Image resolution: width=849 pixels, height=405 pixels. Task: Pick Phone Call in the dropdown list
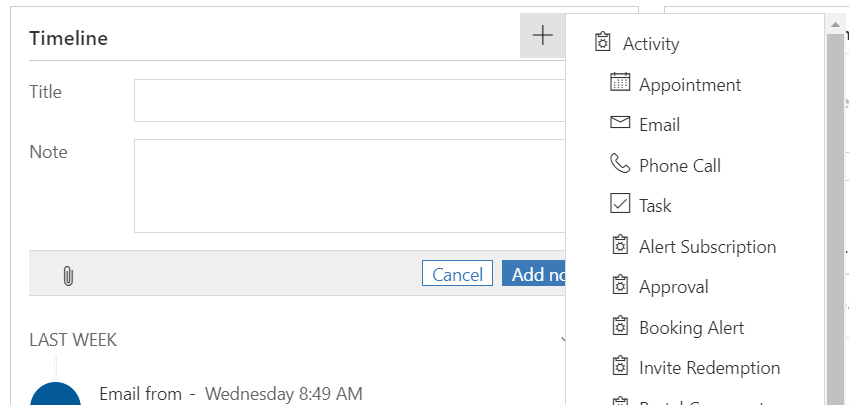[680, 166]
